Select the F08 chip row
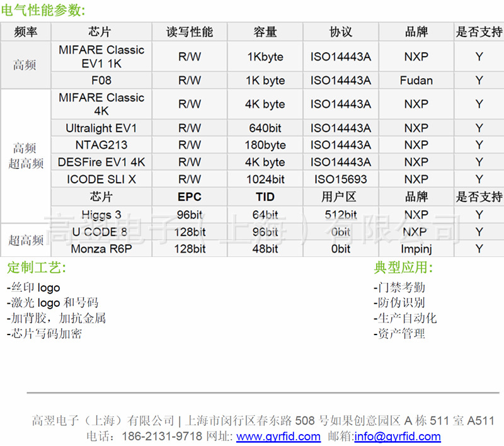The width and height of the screenshot is (504, 446). (x=101, y=81)
